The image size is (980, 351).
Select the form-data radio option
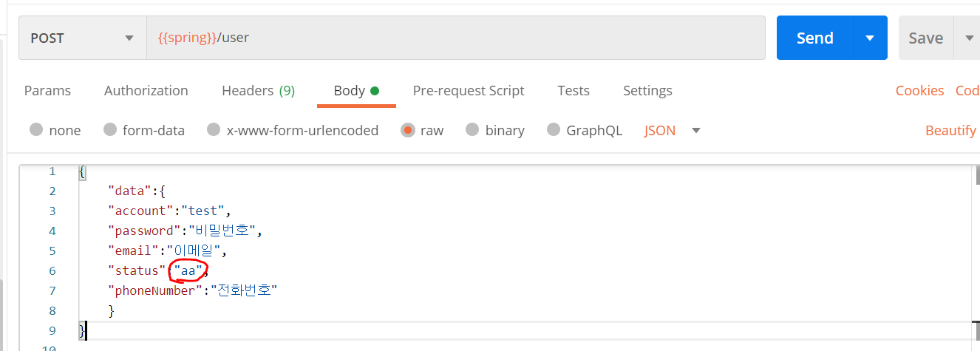pyautogui.click(x=144, y=130)
